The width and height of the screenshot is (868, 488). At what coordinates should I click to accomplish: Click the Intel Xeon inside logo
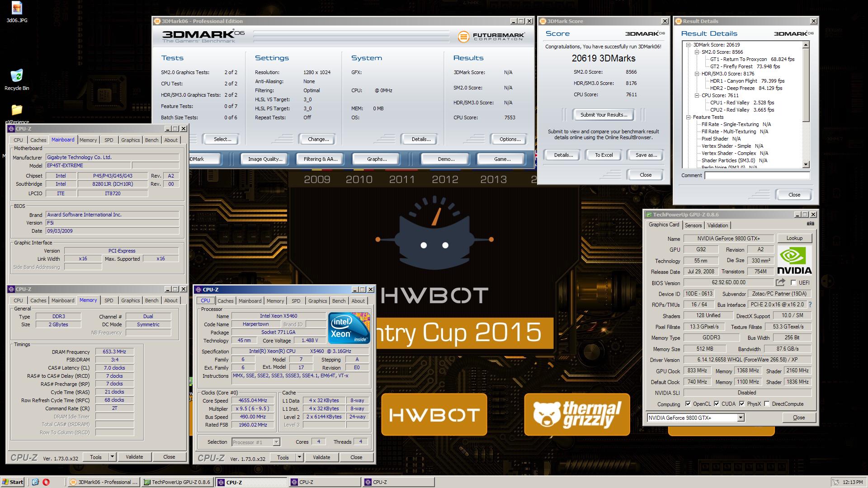point(349,328)
